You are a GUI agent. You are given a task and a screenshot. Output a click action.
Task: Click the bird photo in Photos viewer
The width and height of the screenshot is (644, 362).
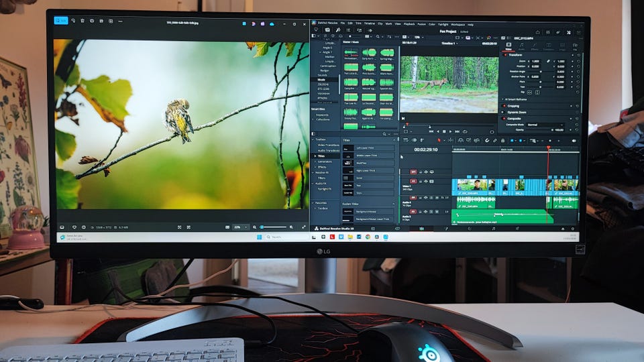[179, 120]
